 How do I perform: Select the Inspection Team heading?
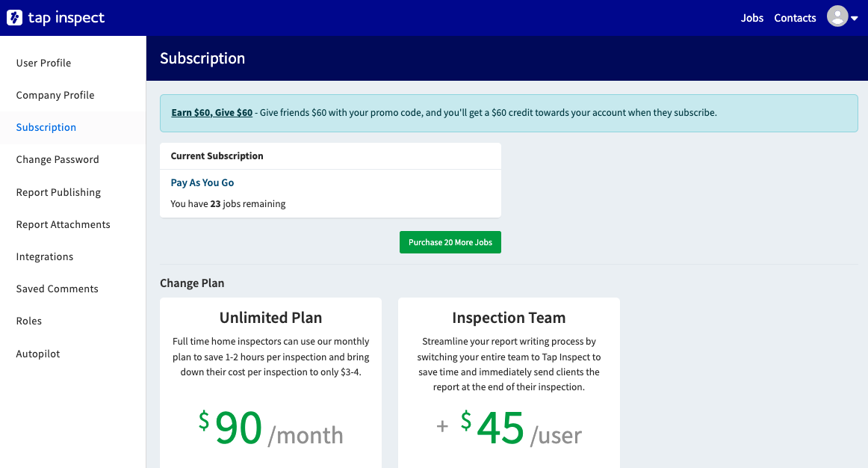coord(509,317)
